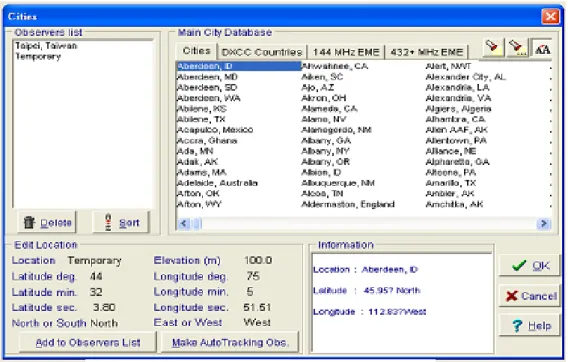Click the flashlight find-next icon
568x362 pixels.
[517, 48]
